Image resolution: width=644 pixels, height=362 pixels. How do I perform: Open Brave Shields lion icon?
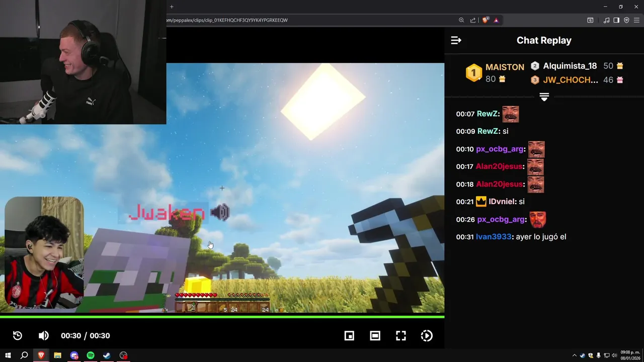pos(485,20)
